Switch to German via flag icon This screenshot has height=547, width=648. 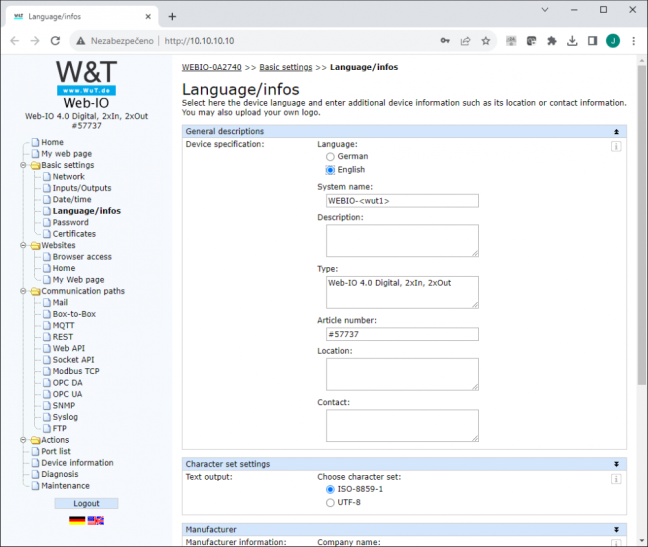pyautogui.click(x=77, y=521)
